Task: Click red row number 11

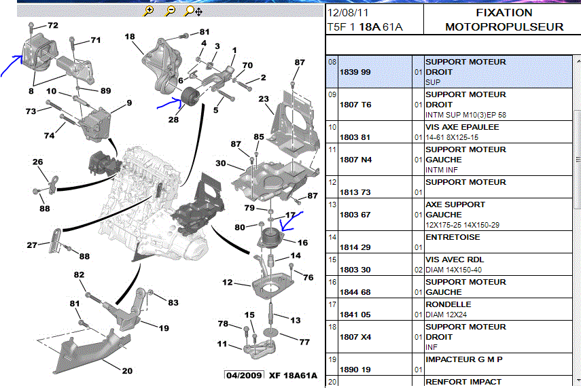Action: (332, 149)
